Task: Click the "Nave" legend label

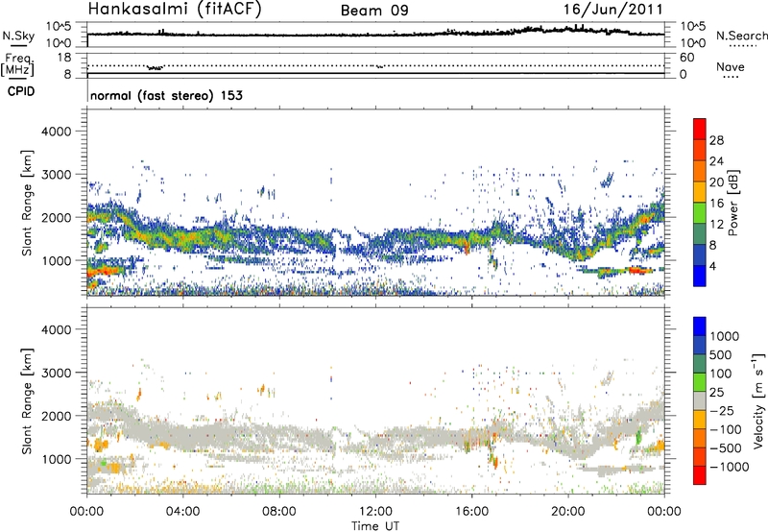Action: (730, 66)
